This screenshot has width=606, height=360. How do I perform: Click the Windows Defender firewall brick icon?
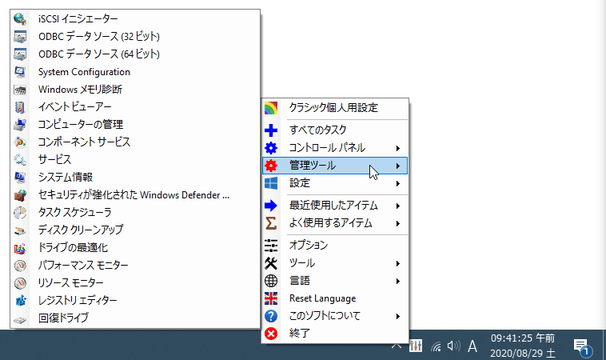20,195
